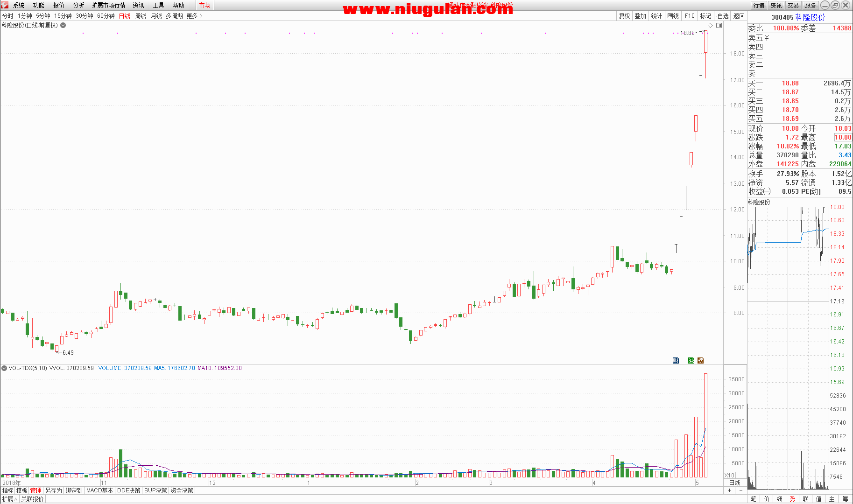Open the 系统 menu
The height and width of the screenshot is (504, 853).
click(19, 5)
